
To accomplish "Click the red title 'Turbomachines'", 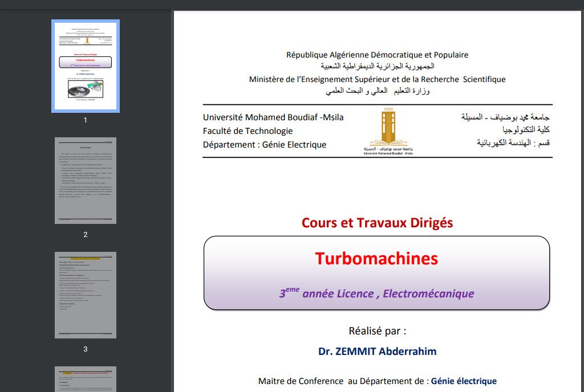I will [x=376, y=259].
